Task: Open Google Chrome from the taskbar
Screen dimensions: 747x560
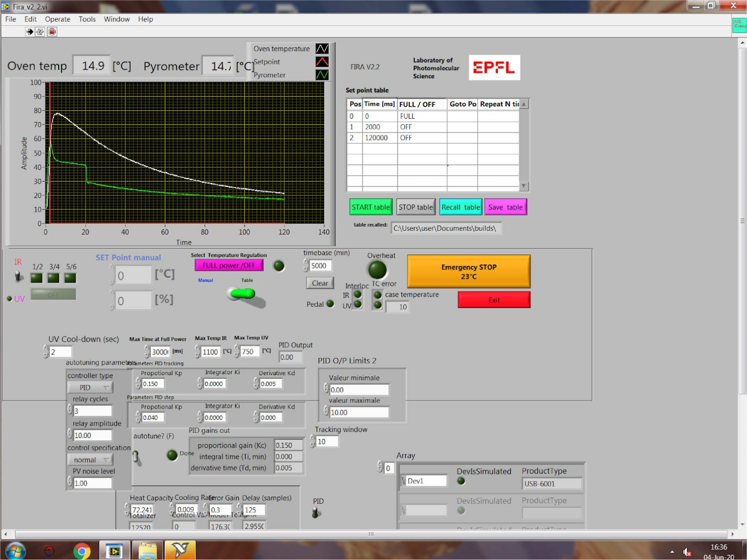Action: click(x=82, y=551)
